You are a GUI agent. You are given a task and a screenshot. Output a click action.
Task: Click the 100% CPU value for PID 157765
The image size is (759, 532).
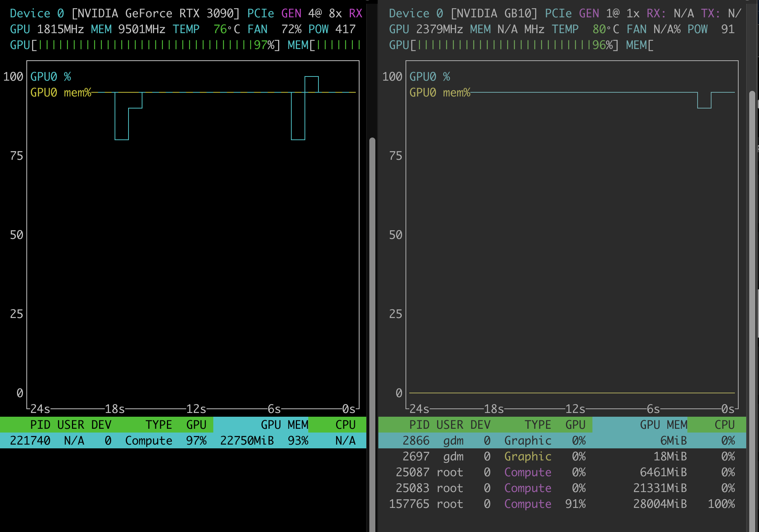pyautogui.click(x=721, y=504)
